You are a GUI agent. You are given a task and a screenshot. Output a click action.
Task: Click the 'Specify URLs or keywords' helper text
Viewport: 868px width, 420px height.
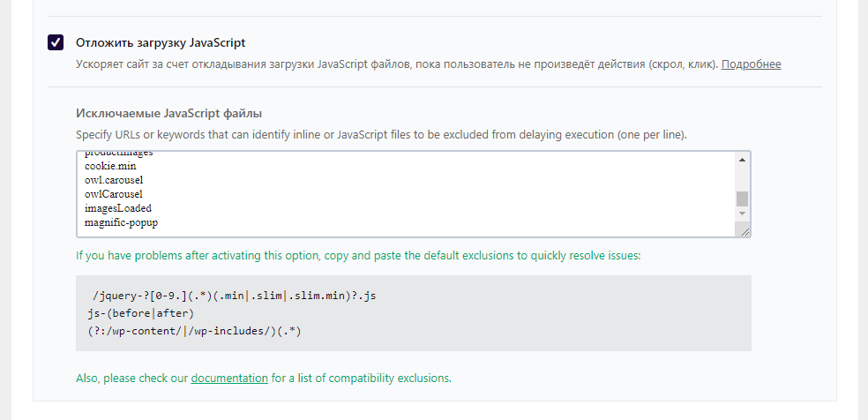click(380, 135)
